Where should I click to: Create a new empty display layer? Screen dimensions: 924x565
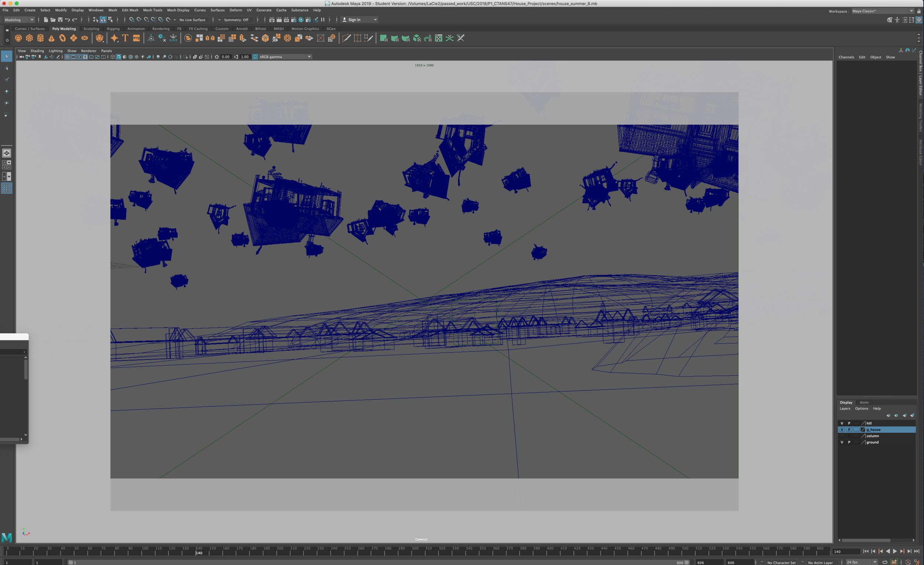pyautogui.click(x=904, y=415)
